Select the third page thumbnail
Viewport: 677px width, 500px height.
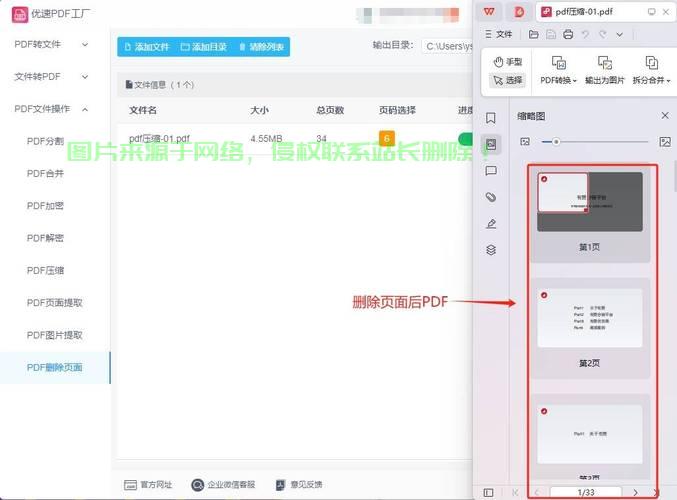(x=590, y=436)
